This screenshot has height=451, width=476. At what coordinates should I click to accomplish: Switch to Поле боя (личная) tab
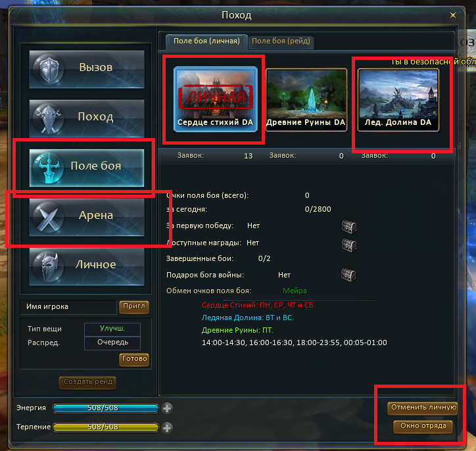(x=206, y=41)
